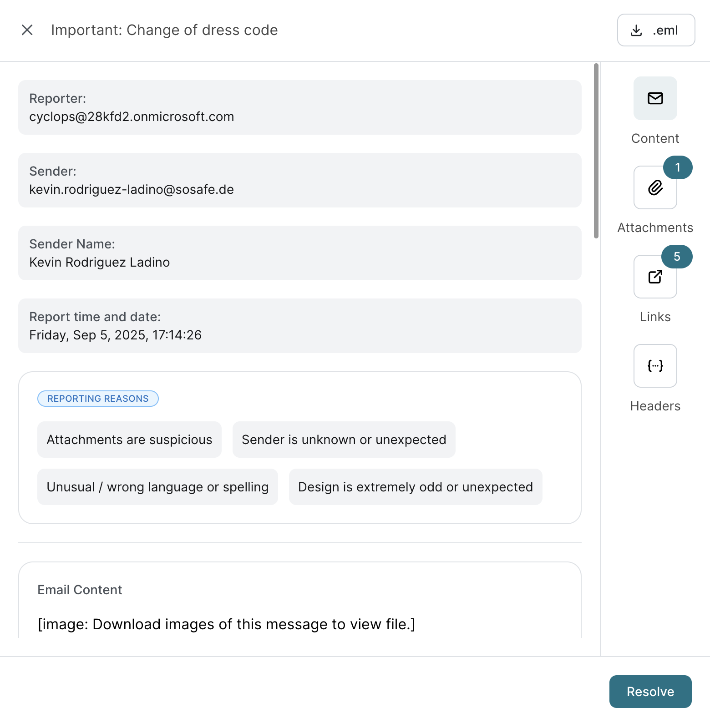
Task: Click 'Sender is unknown or unexpected' chip
Action: click(x=344, y=440)
